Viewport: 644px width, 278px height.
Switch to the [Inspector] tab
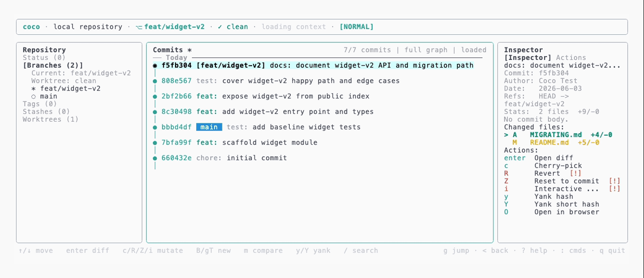(x=528, y=57)
